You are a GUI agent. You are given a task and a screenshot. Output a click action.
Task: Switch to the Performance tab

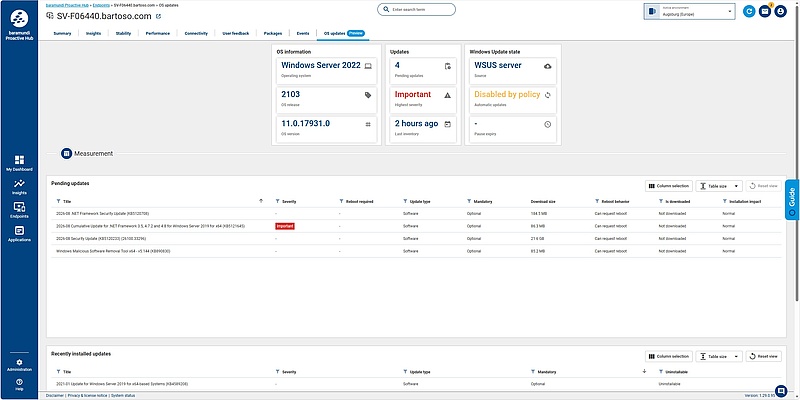pyautogui.click(x=158, y=33)
